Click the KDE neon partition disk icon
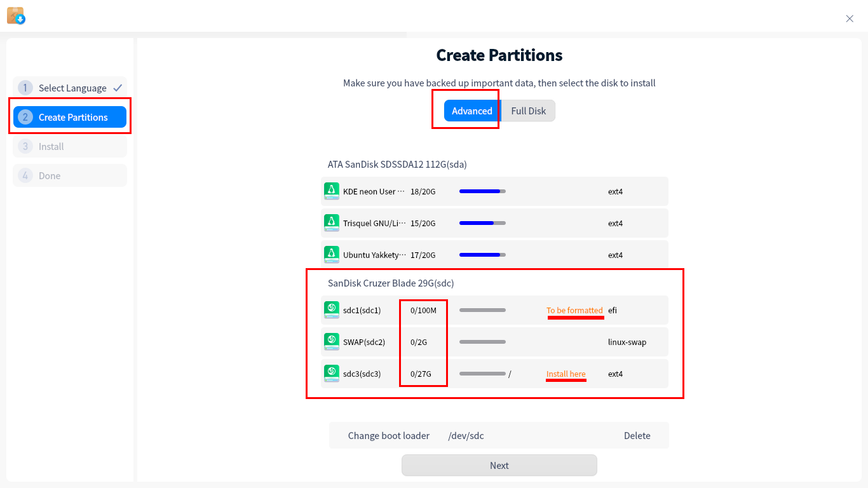The image size is (868, 488). point(331,191)
